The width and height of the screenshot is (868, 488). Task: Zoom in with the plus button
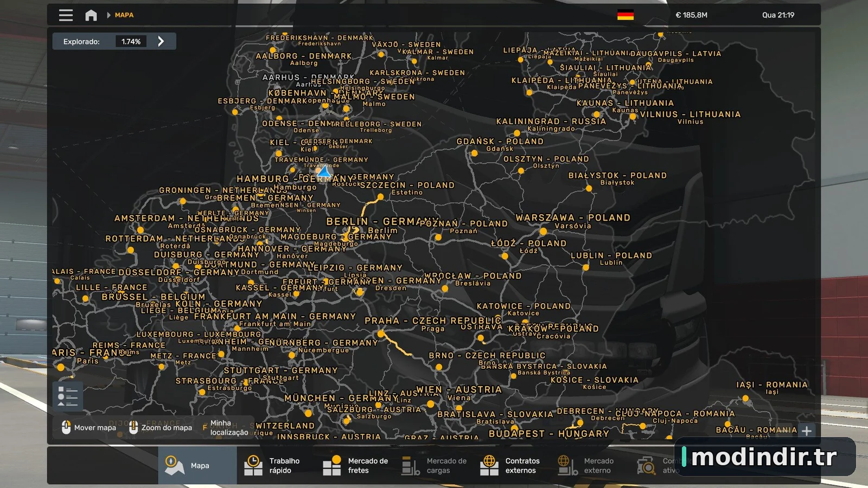tap(807, 431)
